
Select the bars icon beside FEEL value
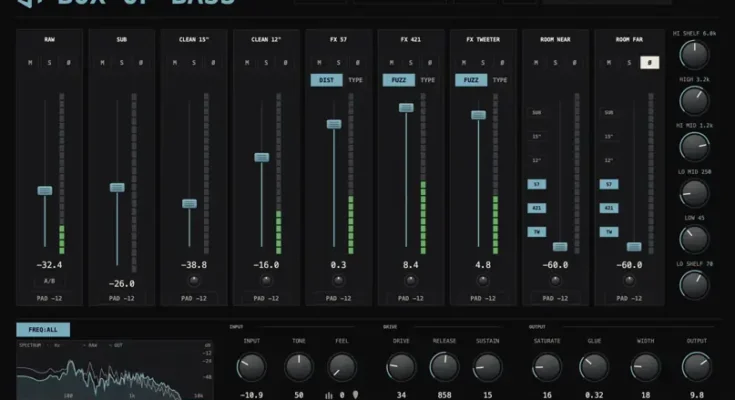click(329, 395)
